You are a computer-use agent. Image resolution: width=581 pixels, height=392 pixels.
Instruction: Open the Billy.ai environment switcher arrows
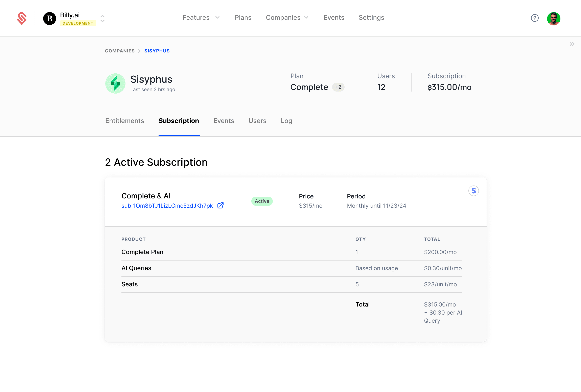102,19
